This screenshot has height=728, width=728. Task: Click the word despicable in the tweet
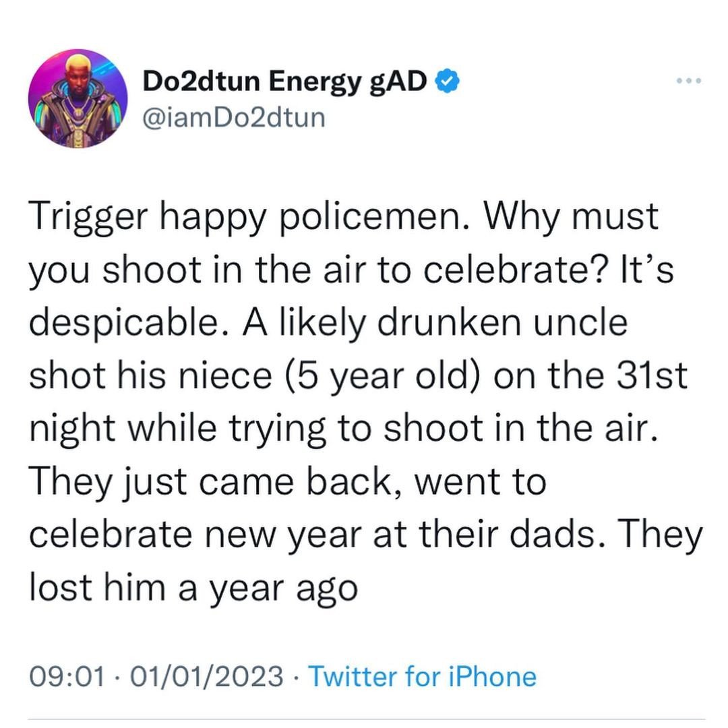tap(125, 321)
